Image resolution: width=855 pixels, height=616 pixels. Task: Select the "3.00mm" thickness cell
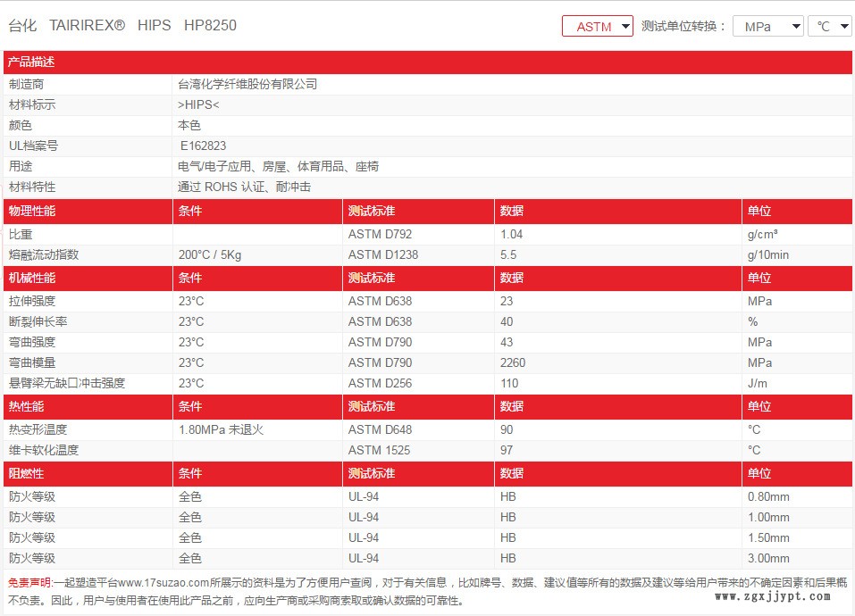[768, 558]
